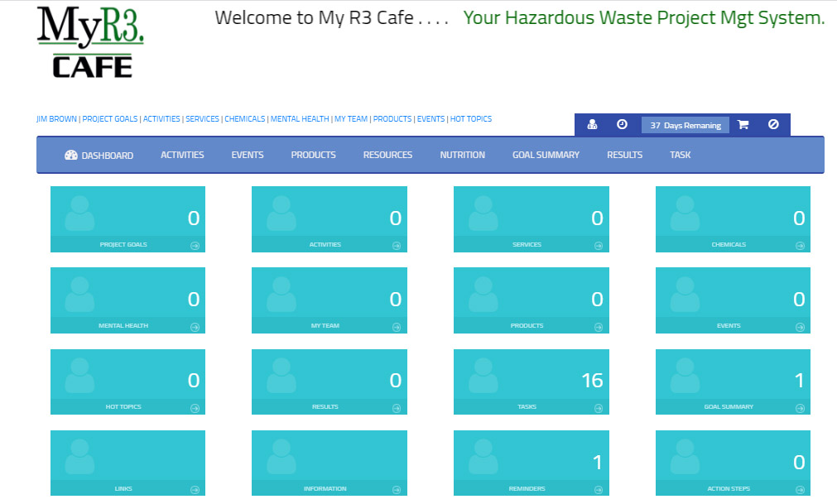Open the HOT TOPICS top link
Screen dimensions: 837x504
click(x=471, y=119)
